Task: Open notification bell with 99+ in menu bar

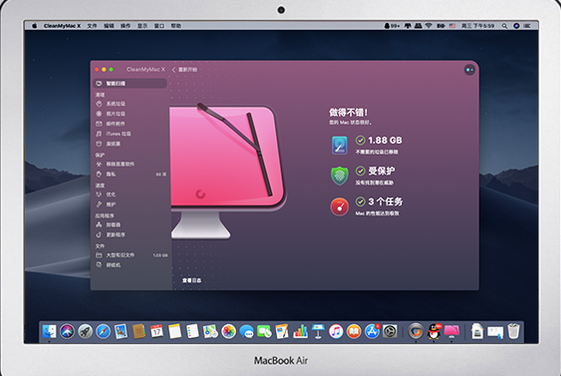Action: pyautogui.click(x=391, y=26)
